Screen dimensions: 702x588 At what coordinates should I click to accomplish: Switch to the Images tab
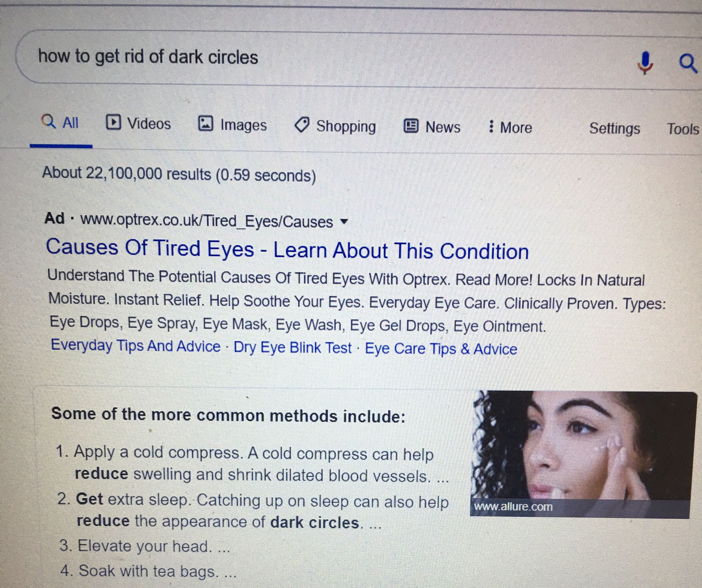pyautogui.click(x=232, y=124)
